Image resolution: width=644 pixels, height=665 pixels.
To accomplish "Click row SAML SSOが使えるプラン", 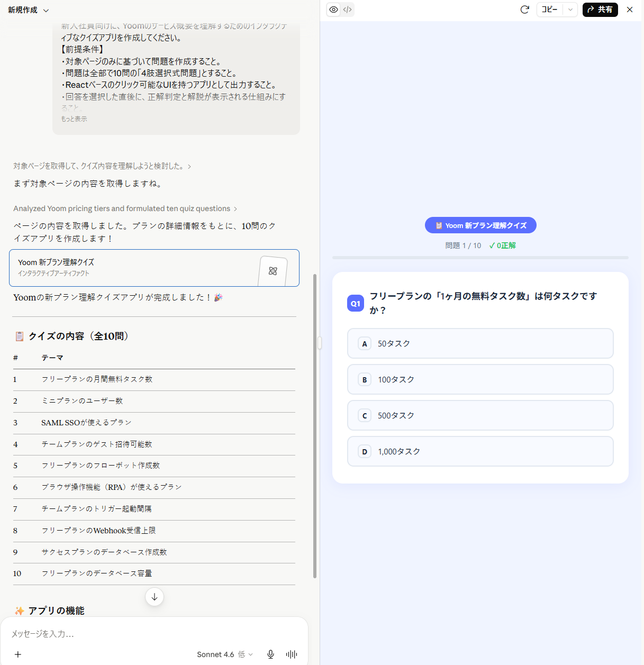I will [154, 423].
